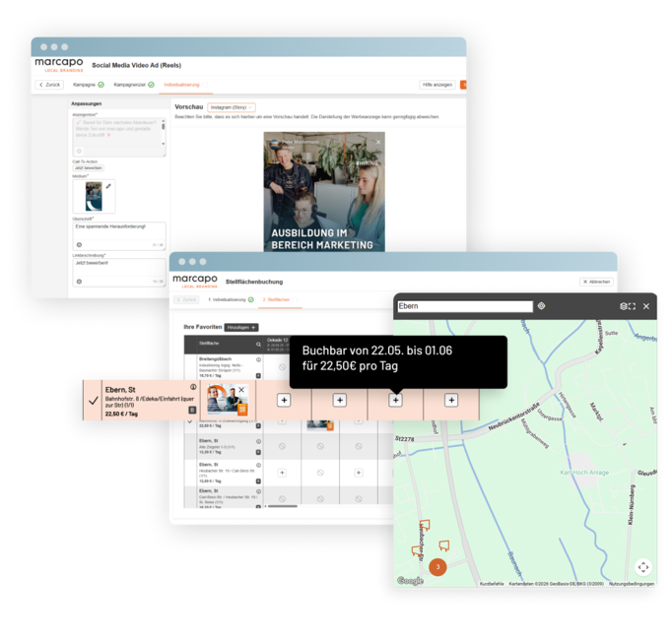The width and height of the screenshot is (672, 639).
Task: Click the marcapo logo in Social Media window
Action: pos(59,65)
